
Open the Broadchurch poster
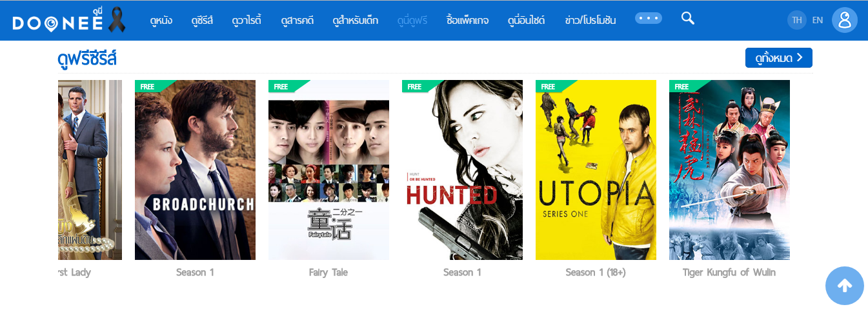[x=195, y=170]
